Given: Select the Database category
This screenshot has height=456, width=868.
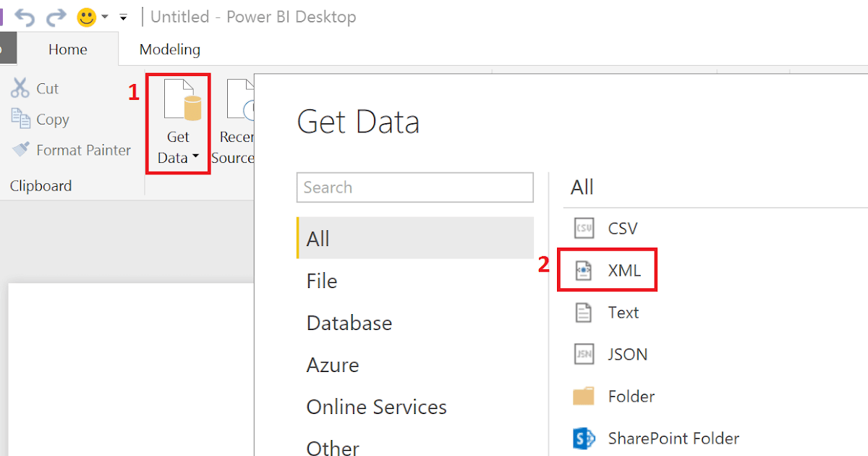Looking at the screenshot, I should pos(349,323).
